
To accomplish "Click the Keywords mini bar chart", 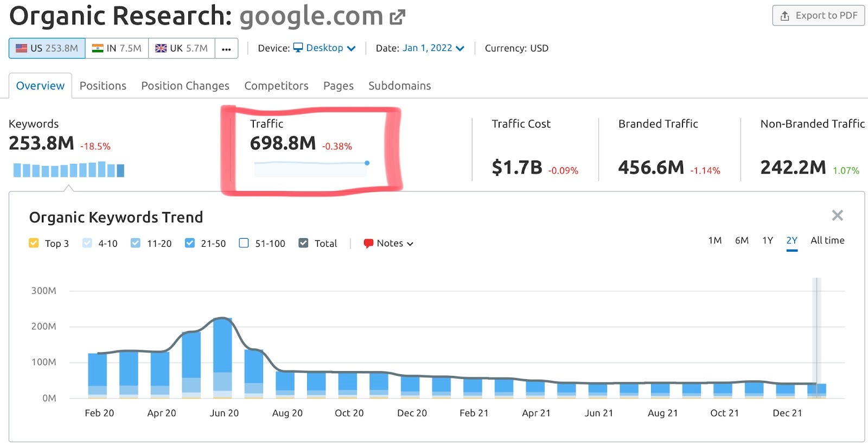I will (x=69, y=170).
